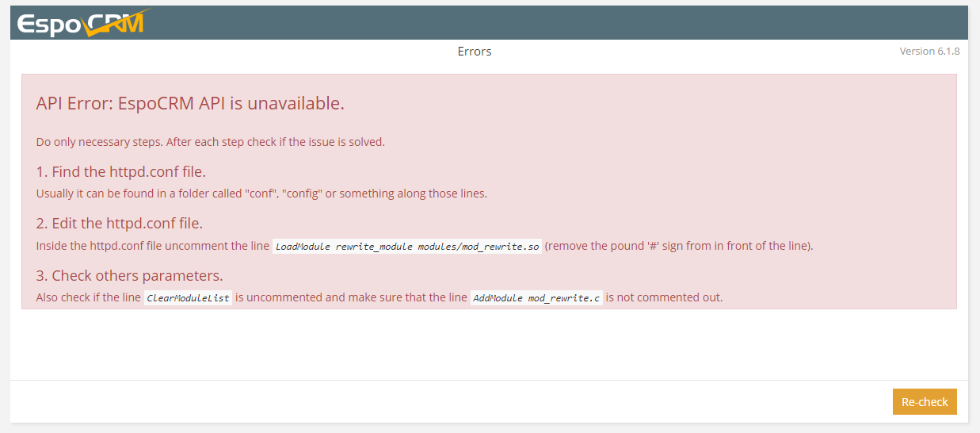Click the Errors page title

coord(475,52)
